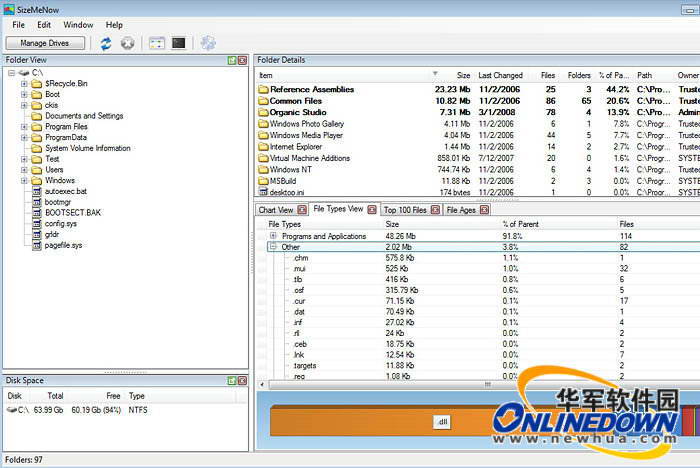Expand the Boot folder node
The image size is (700, 468).
(x=25, y=94)
